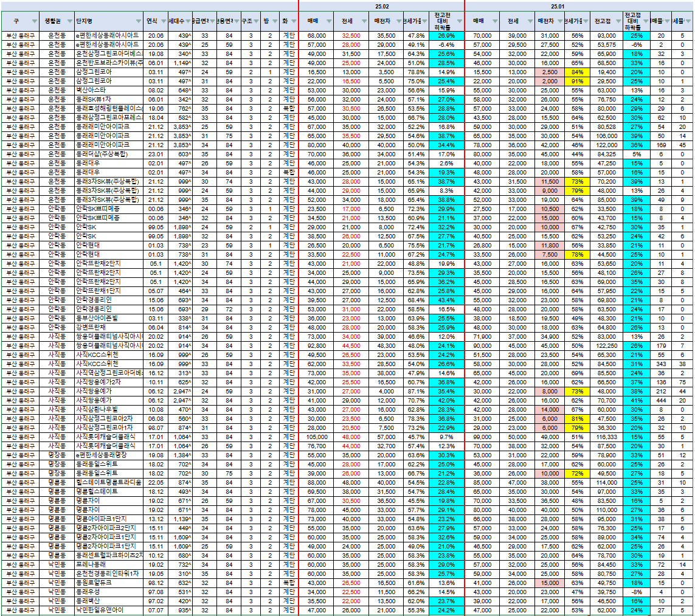Select the 강변뜨란채 name cell

point(109,328)
